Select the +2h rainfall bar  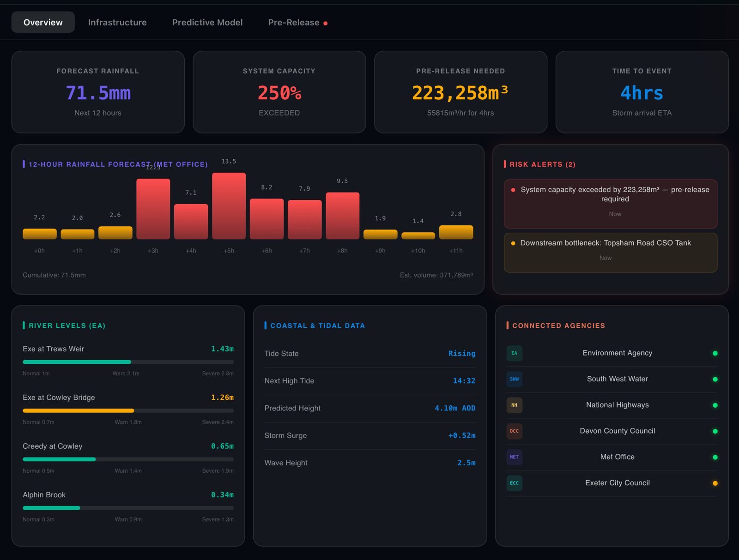click(115, 233)
